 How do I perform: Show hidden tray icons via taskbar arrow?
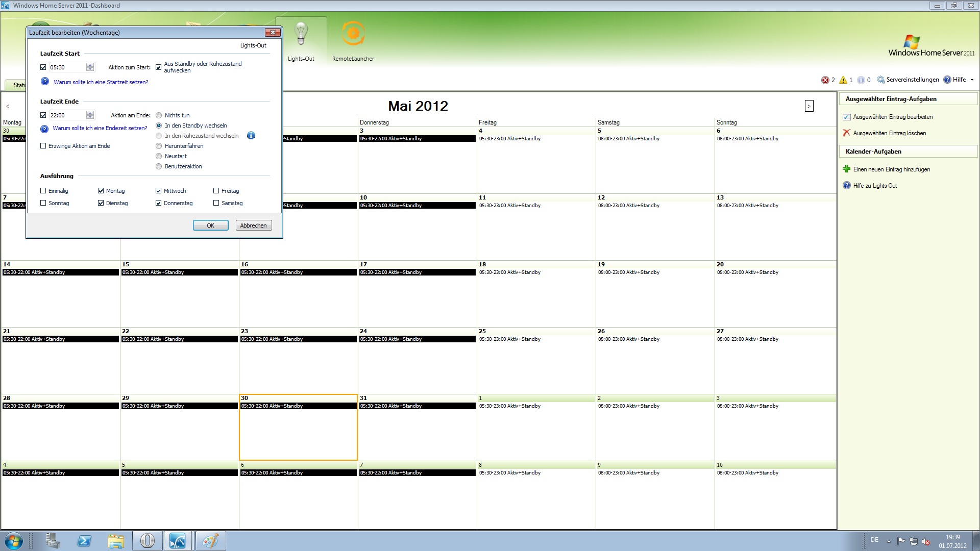coord(889,540)
